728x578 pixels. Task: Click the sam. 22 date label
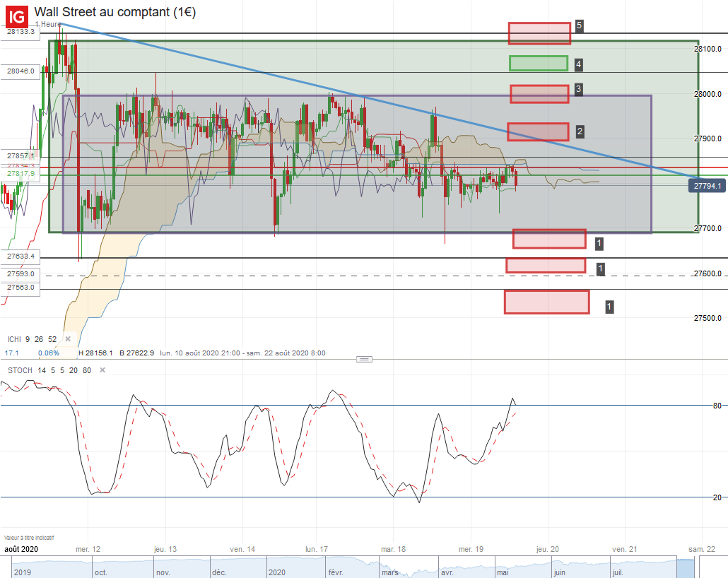[702, 549]
